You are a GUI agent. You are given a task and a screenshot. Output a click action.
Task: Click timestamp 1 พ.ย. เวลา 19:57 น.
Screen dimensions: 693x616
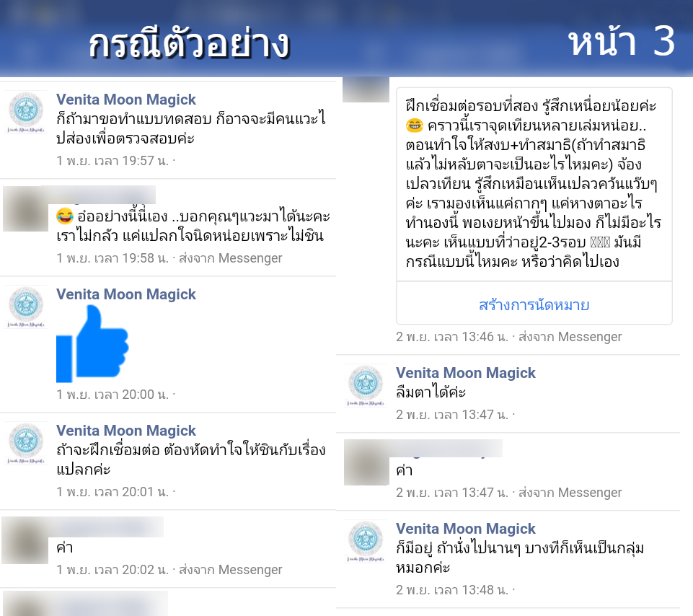tap(112, 161)
